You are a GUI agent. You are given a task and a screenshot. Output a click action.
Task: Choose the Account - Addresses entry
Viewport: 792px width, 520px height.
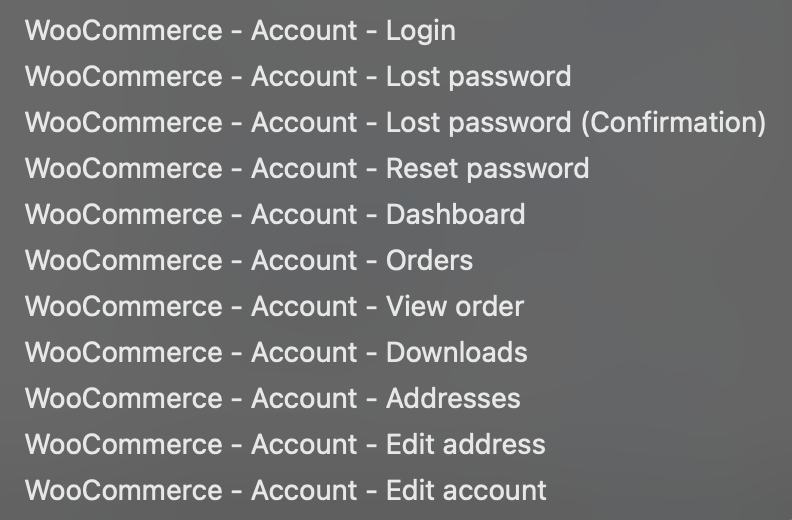(273, 398)
